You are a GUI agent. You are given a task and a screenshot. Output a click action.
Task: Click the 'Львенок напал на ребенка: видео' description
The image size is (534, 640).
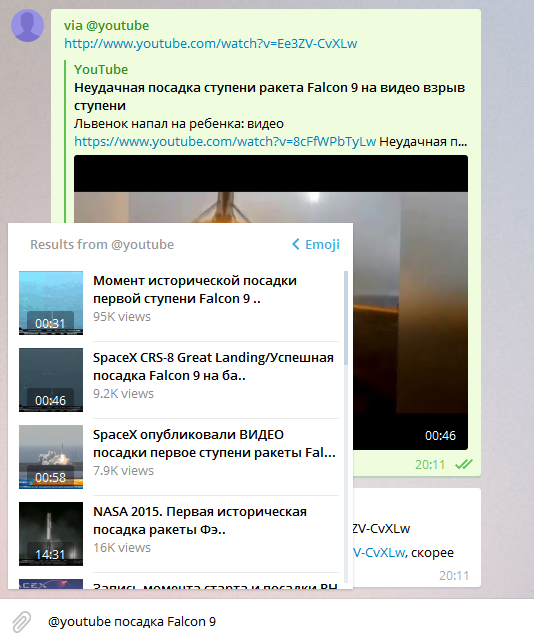click(x=179, y=124)
